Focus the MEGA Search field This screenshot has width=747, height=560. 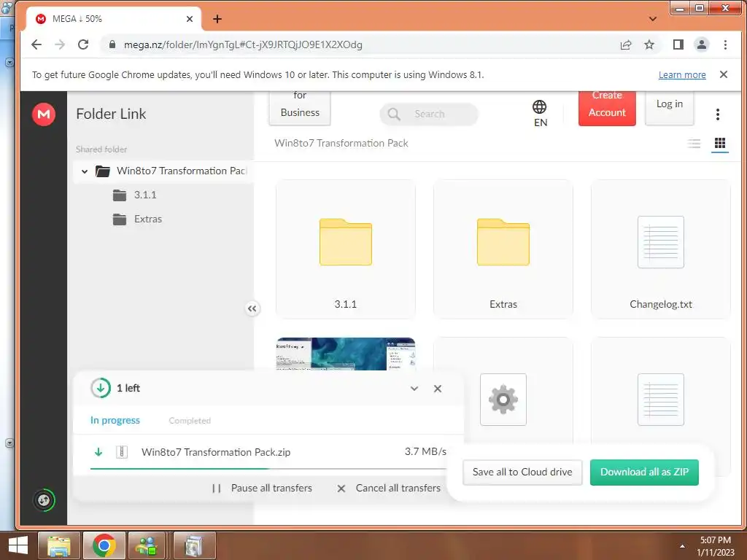click(x=429, y=114)
